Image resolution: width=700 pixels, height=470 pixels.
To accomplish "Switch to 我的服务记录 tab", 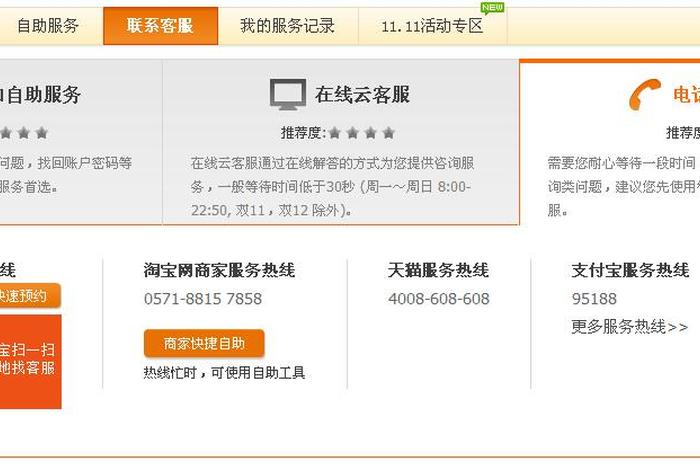I will [x=288, y=26].
